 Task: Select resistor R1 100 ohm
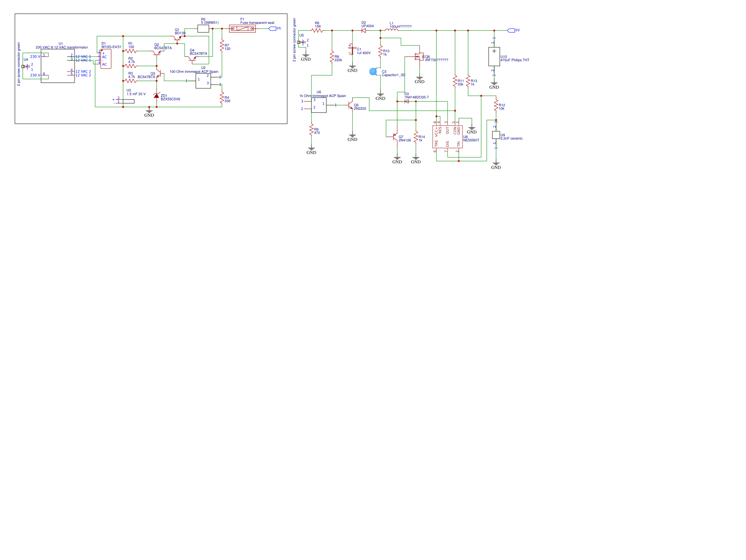point(131,51)
